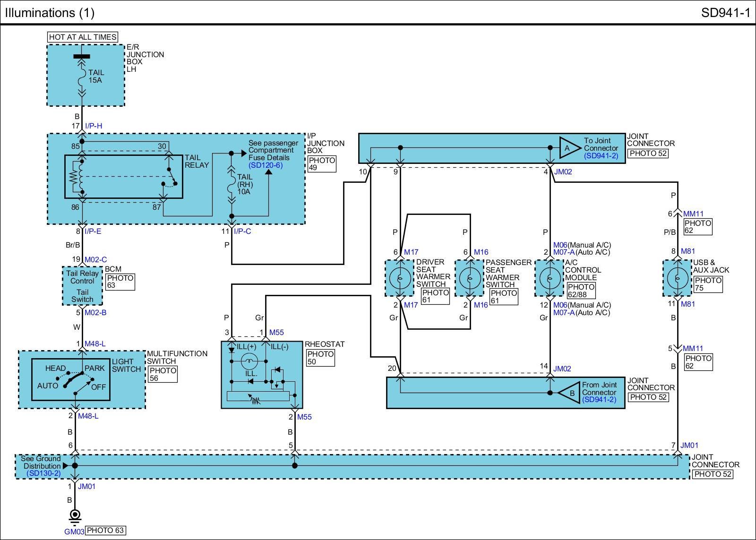The height and width of the screenshot is (540, 756).
Task: Click the A/C control module lamp symbol
Action: [x=549, y=278]
